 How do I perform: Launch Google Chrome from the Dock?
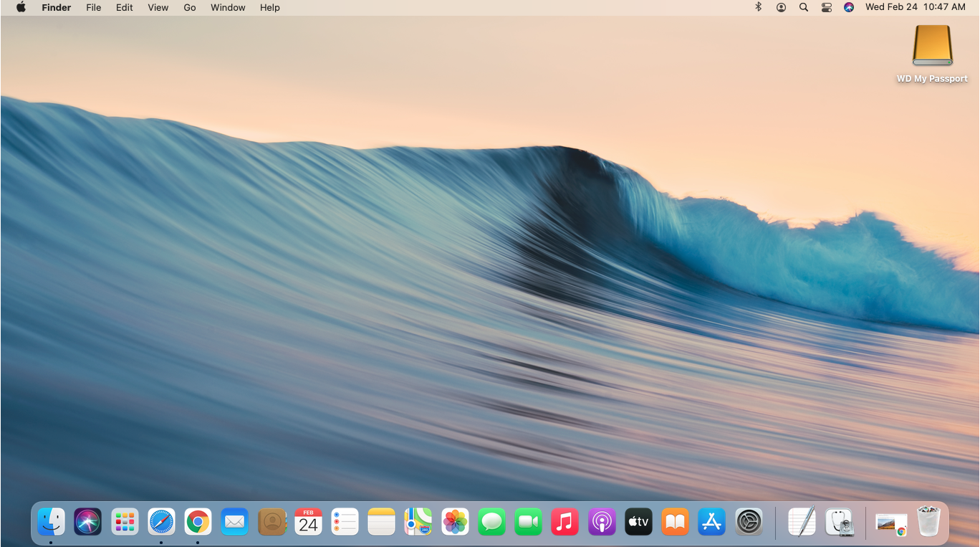pyautogui.click(x=198, y=521)
